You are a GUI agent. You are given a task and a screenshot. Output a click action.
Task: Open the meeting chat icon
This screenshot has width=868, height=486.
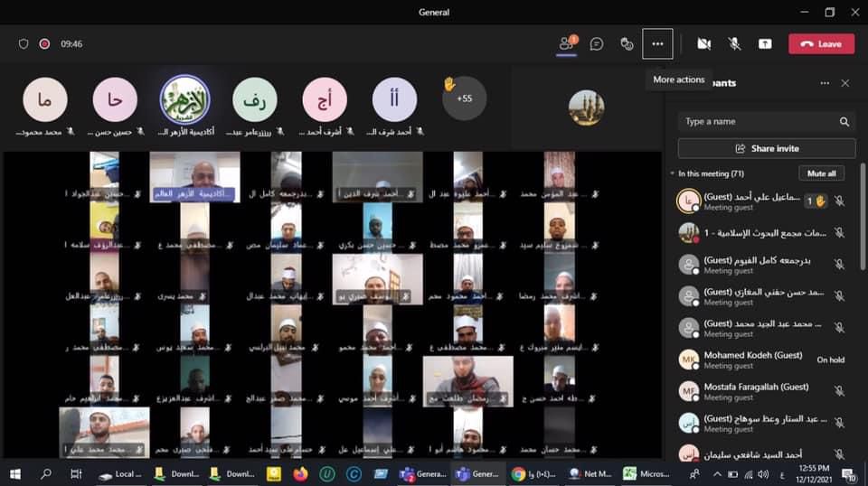597,43
